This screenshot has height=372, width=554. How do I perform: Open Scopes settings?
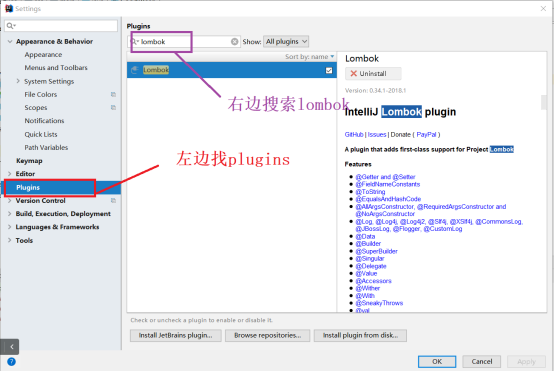pyautogui.click(x=36, y=107)
